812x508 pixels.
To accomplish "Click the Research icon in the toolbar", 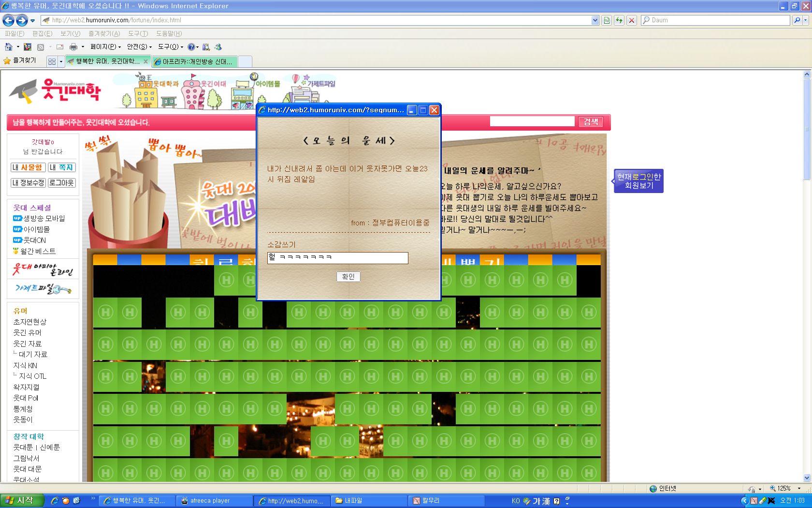I will [x=206, y=47].
